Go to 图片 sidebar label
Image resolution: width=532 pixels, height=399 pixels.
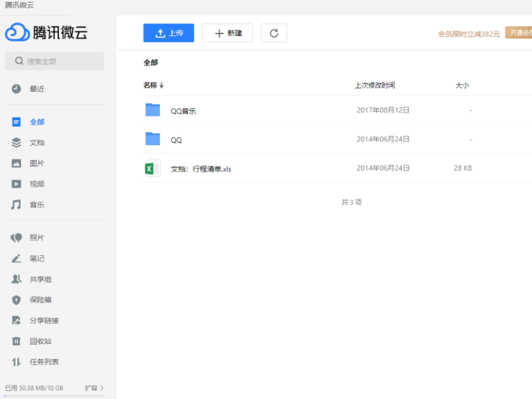(37, 163)
